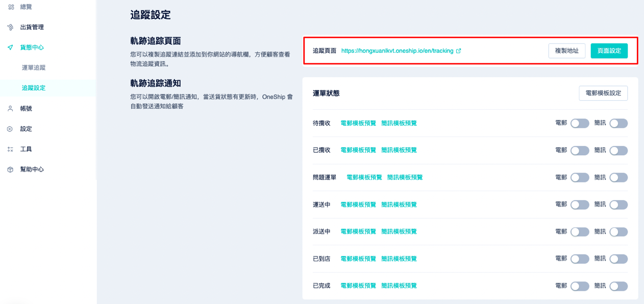The width and height of the screenshot is (644, 304).
Task: Toggle 電郵 switch for 已完成
Action: tap(580, 286)
